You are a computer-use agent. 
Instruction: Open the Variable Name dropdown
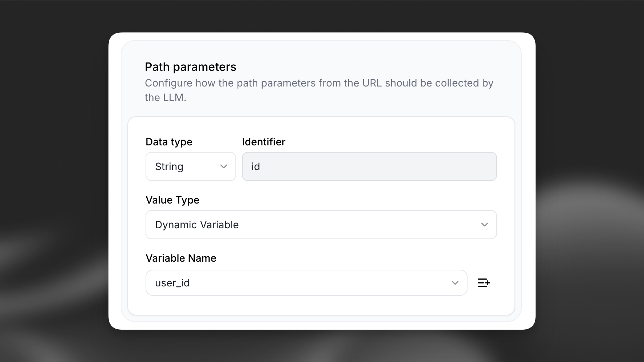pyautogui.click(x=306, y=283)
